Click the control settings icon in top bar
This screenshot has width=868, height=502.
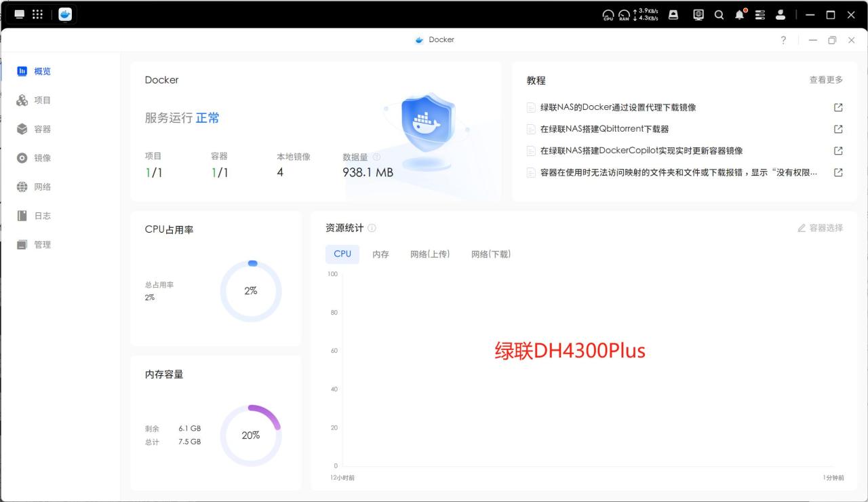click(x=760, y=14)
